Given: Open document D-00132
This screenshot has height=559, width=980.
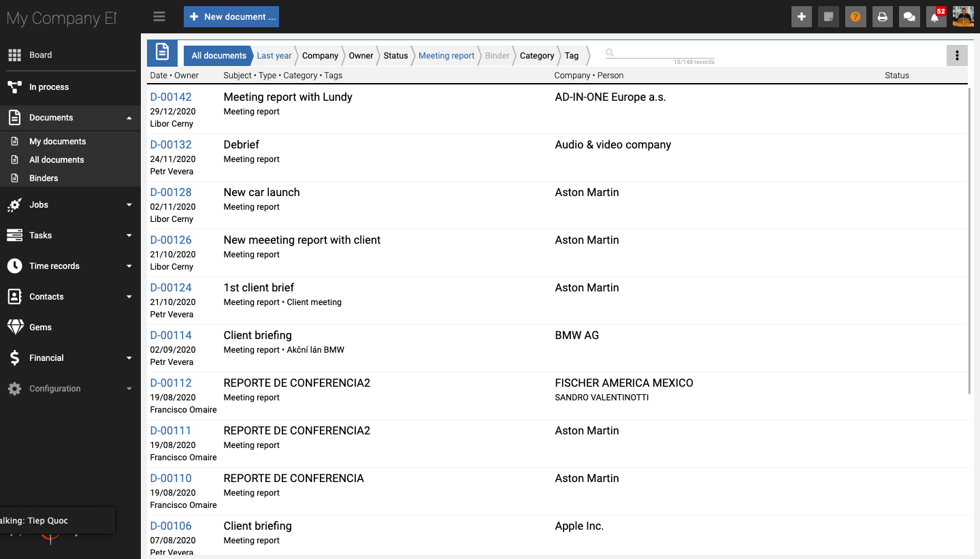Looking at the screenshot, I should [171, 145].
